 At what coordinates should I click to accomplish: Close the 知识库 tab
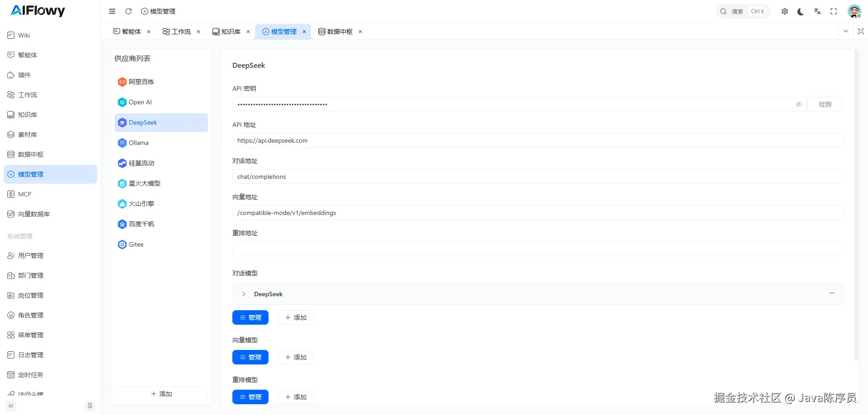(248, 32)
